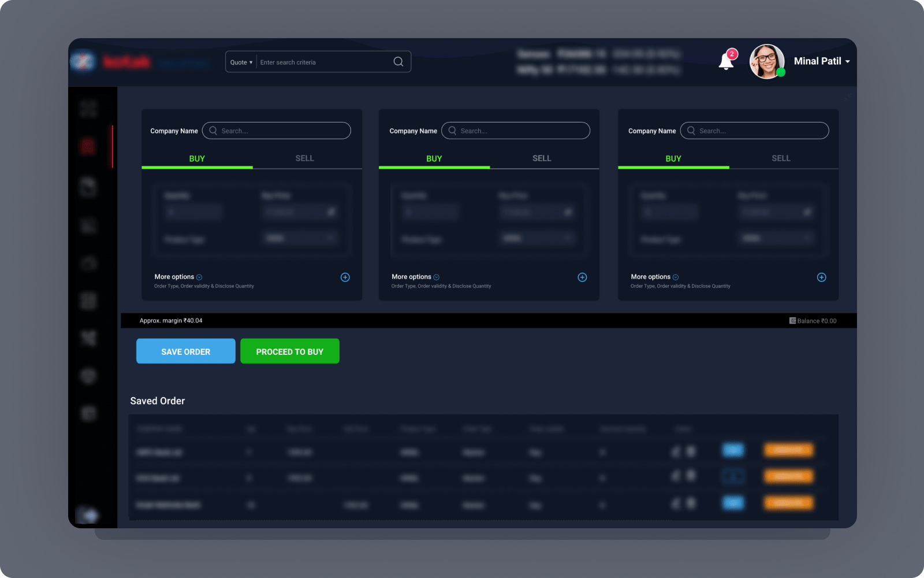924x578 pixels.
Task: Switch to SELL tab in first card
Action: [x=305, y=158]
